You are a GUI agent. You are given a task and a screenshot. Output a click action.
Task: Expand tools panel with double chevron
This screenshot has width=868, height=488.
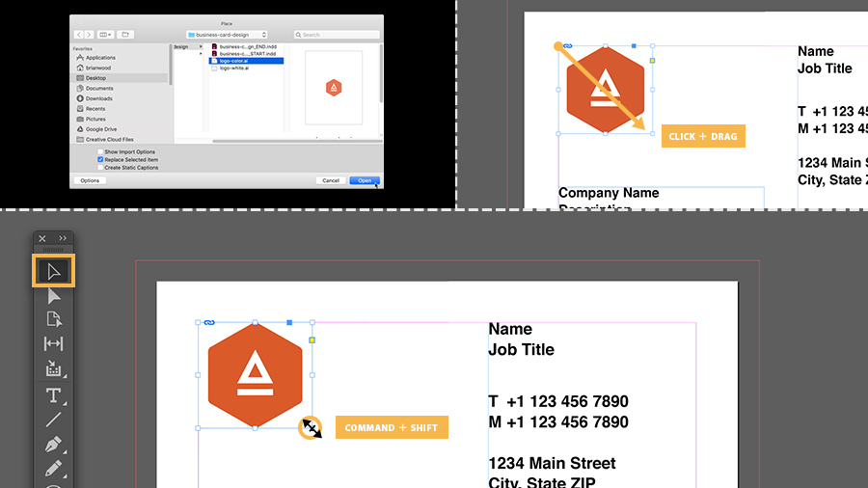(63, 238)
